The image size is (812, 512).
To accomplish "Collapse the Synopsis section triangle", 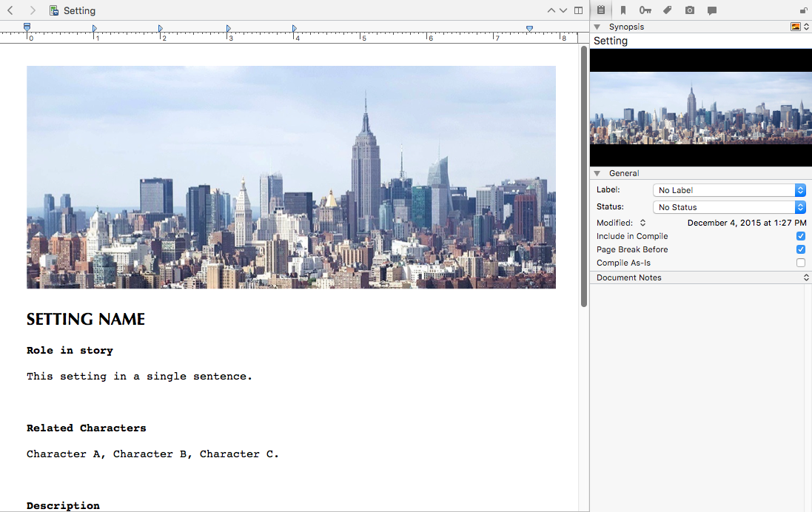I will point(597,27).
